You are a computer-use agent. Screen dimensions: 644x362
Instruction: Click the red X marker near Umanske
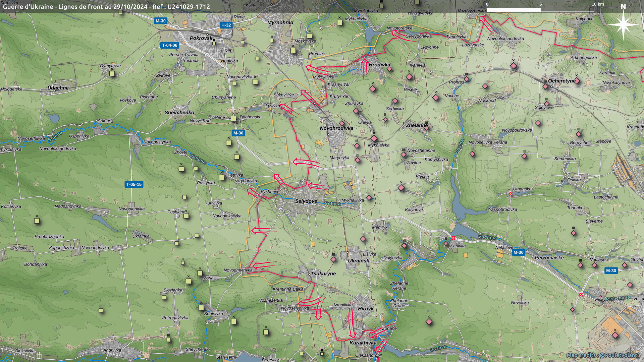click(x=511, y=194)
